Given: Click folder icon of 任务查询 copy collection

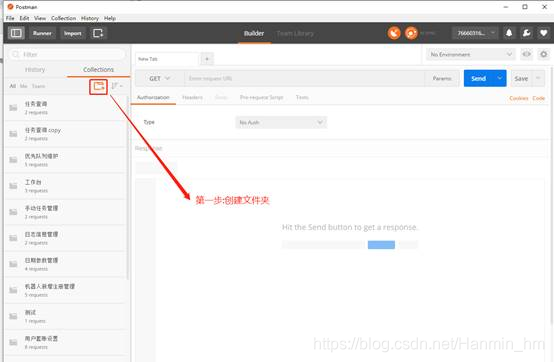Looking at the screenshot, I should (x=13, y=134).
